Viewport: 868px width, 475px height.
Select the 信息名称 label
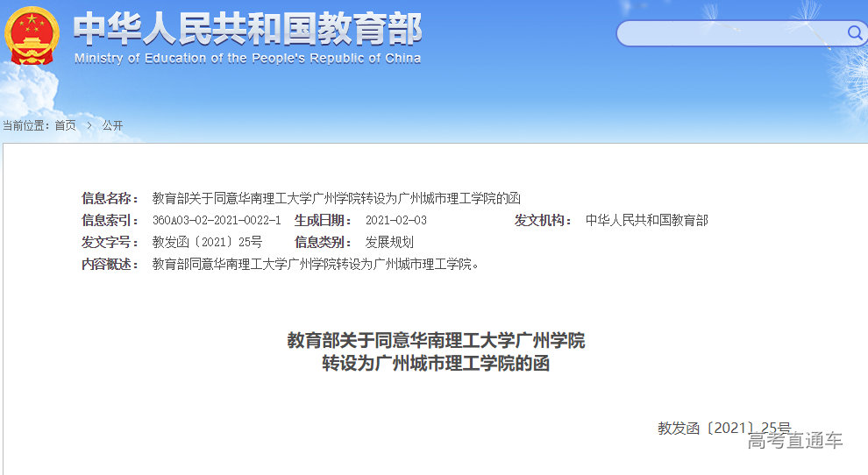(110, 198)
